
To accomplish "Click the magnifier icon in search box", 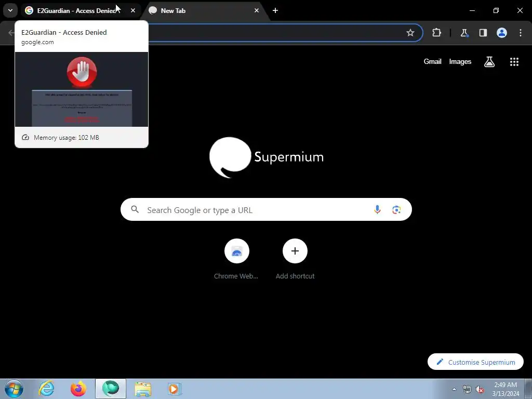I will pyautogui.click(x=135, y=209).
